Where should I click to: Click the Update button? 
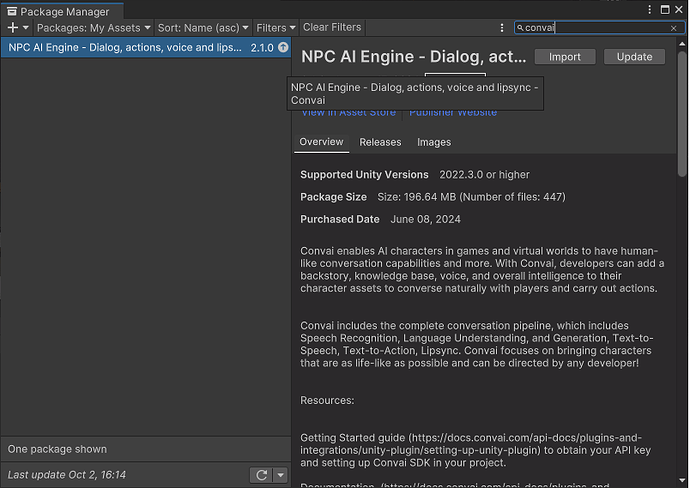pyautogui.click(x=634, y=57)
